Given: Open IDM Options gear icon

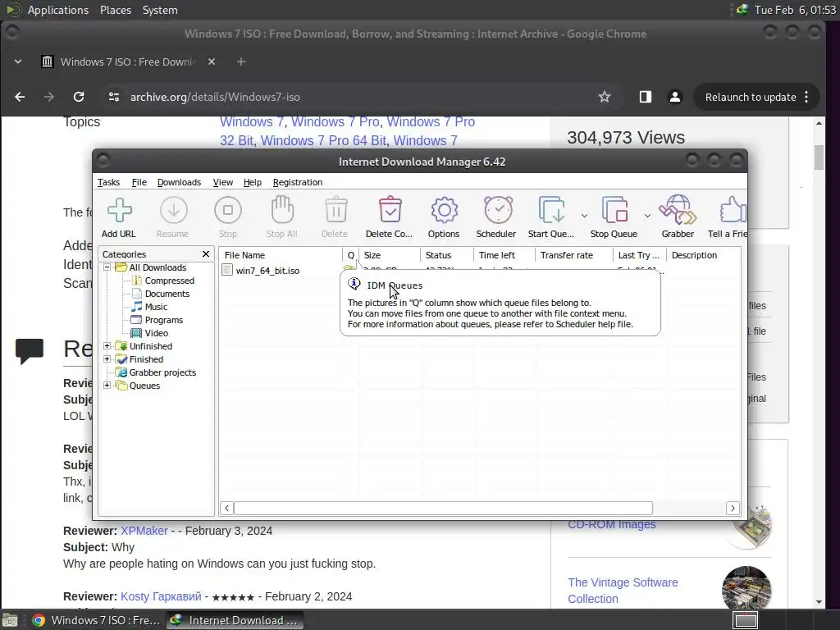Looking at the screenshot, I should pyautogui.click(x=444, y=210).
